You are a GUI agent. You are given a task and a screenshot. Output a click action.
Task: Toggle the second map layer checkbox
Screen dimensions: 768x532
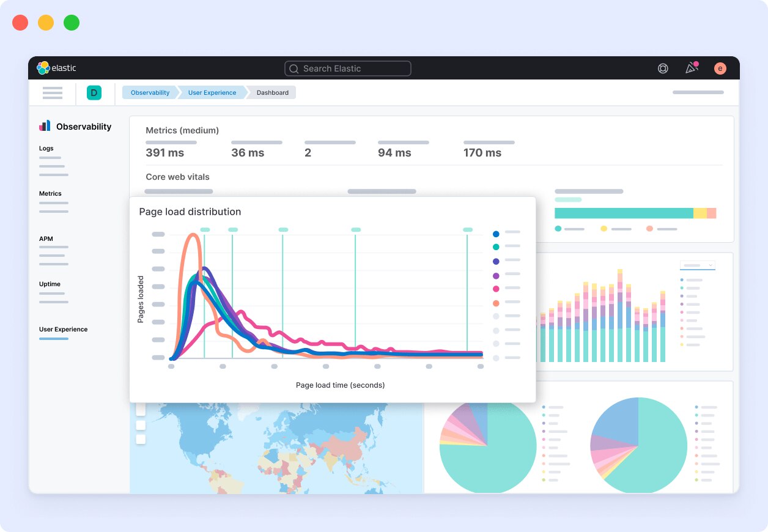(x=141, y=424)
